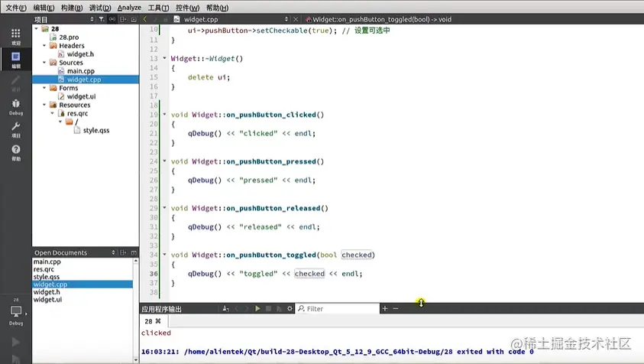Fold on_pushButton_pressed function at line 24

[x=164, y=161]
